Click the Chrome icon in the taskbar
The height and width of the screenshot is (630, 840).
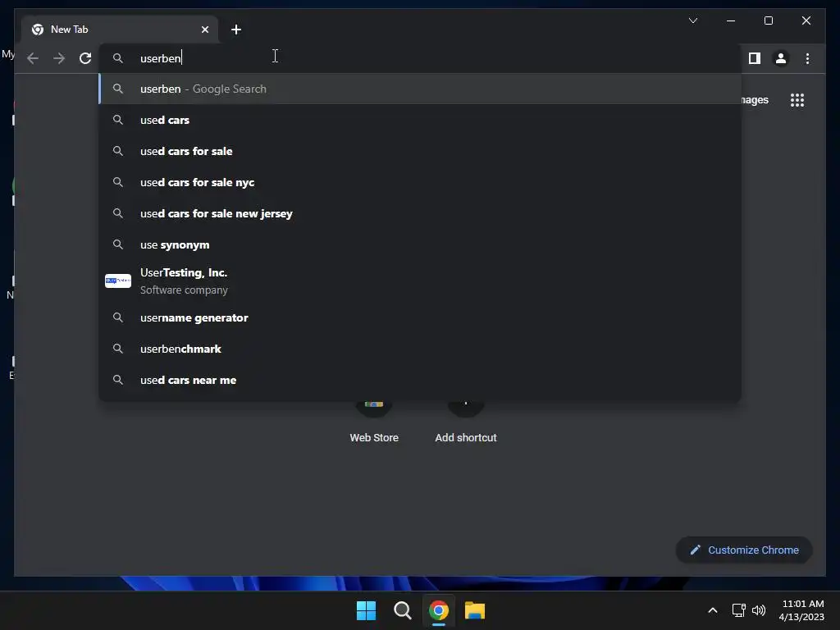(438, 610)
